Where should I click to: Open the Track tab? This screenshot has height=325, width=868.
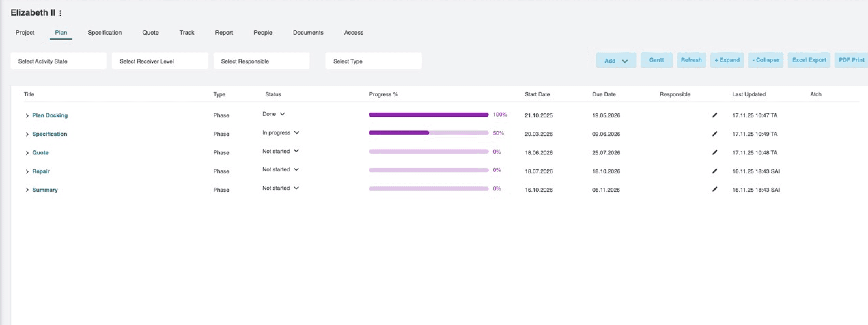coord(187,32)
